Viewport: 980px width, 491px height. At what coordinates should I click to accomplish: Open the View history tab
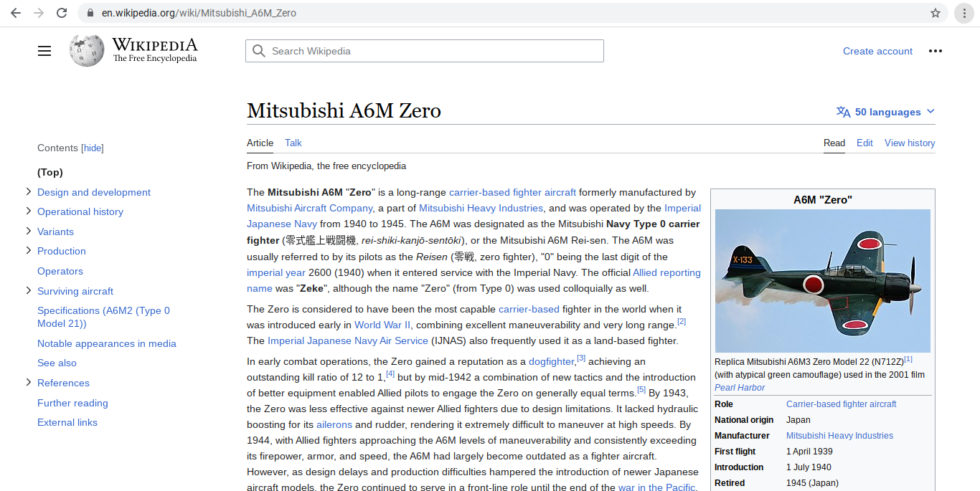tap(910, 143)
